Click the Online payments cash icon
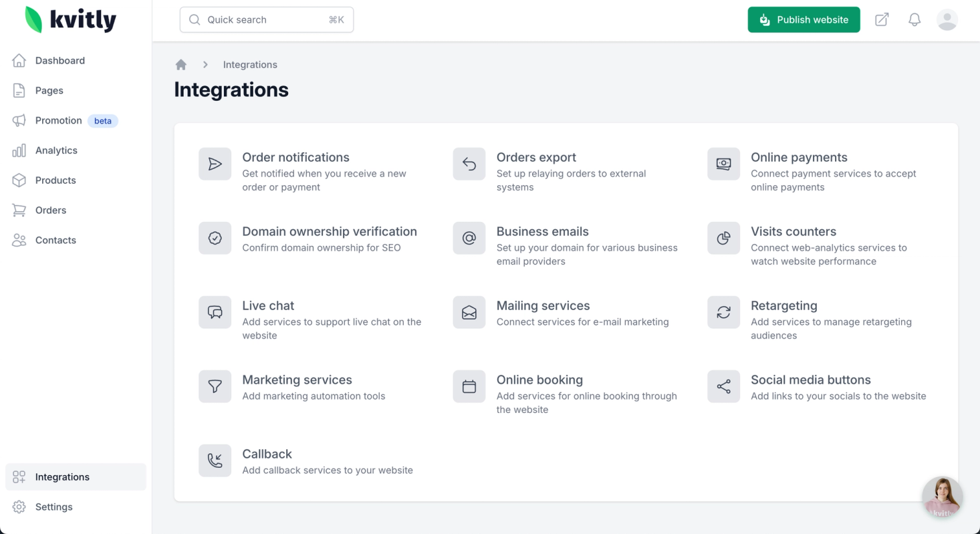This screenshot has width=980, height=534. (723, 164)
